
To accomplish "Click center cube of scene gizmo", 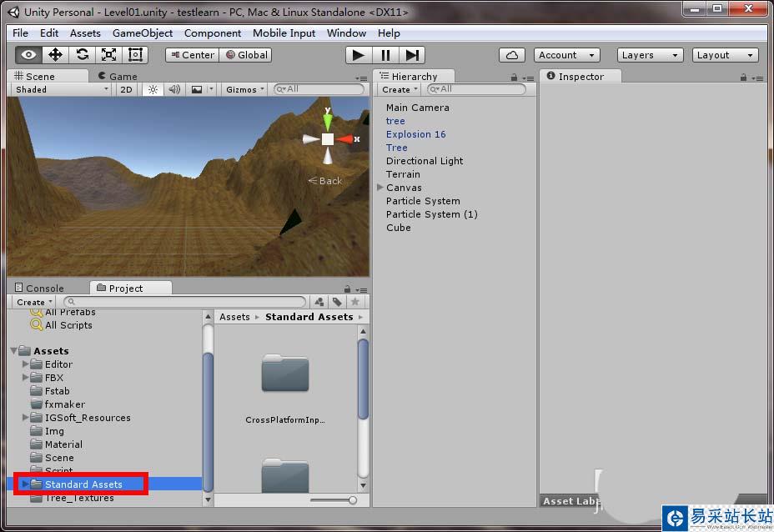I will (327, 139).
